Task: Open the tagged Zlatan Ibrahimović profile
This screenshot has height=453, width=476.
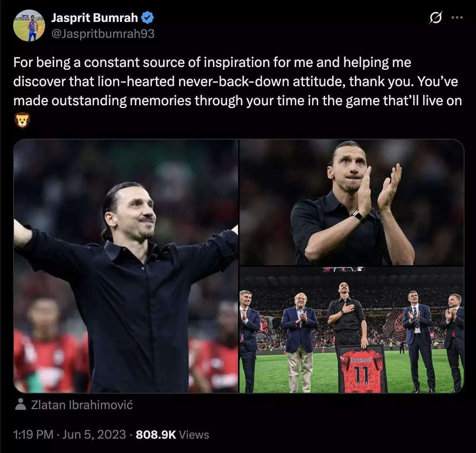Action: [82, 405]
